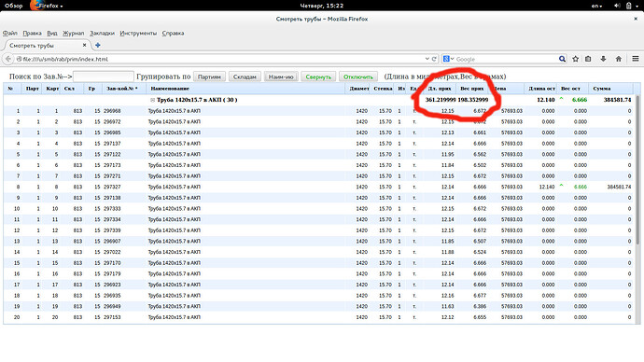Click the 11.84 length in row 6
This screenshot has height=362, width=644.
[x=448, y=165]
